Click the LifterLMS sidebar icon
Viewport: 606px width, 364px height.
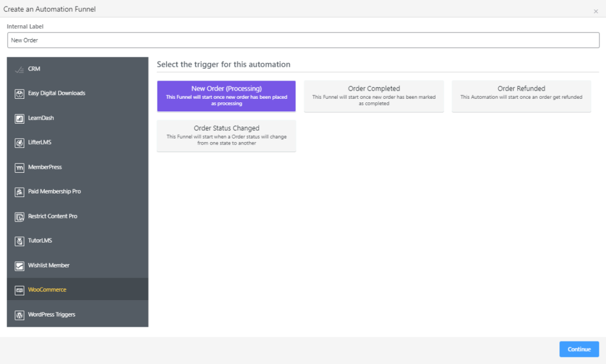[x=20, y=143]
